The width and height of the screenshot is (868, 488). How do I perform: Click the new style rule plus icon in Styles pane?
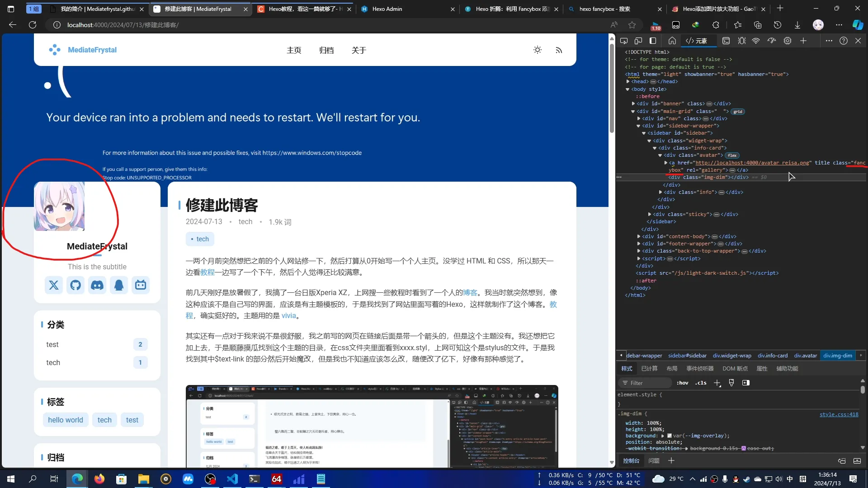[x=717, y=383]
